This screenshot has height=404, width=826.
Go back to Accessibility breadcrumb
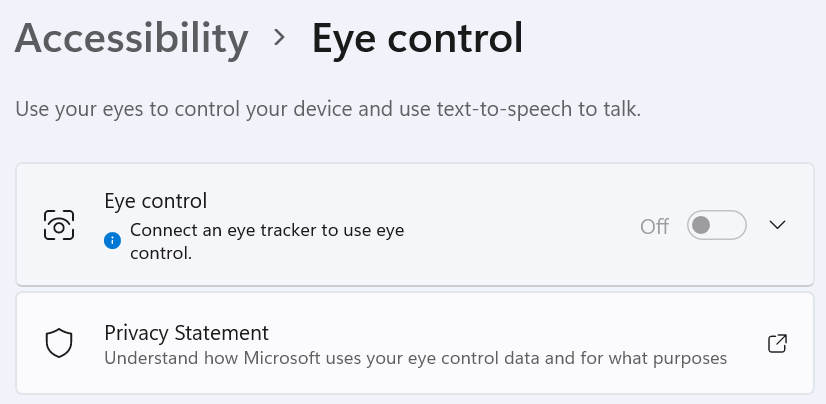click(131, 39)
